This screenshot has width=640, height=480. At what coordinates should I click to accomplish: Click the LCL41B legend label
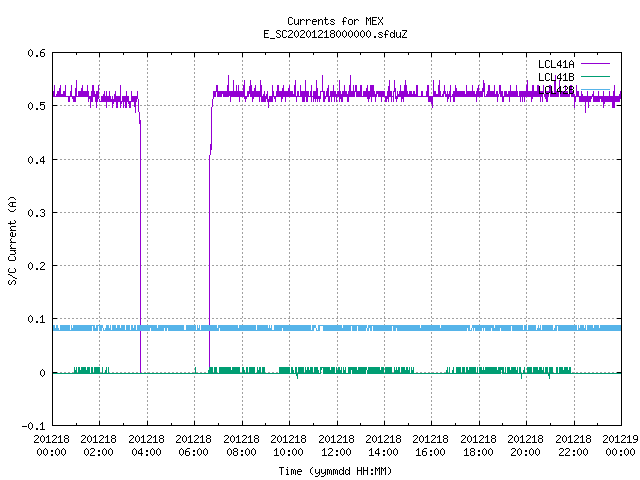coord(556,77)
